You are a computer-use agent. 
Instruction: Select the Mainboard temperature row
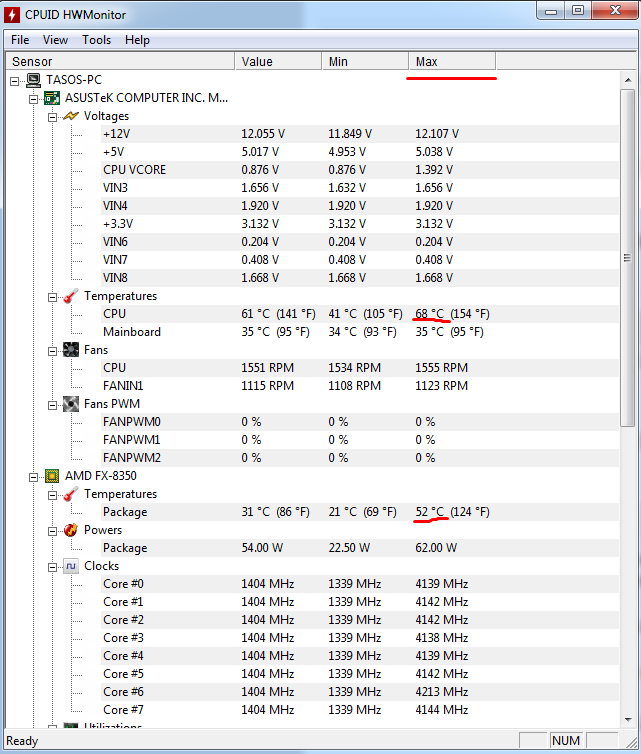[x=360, y=332]
